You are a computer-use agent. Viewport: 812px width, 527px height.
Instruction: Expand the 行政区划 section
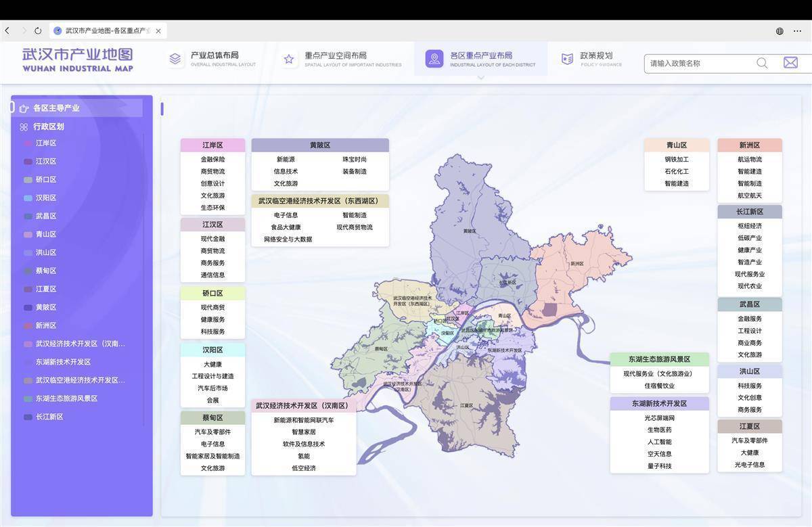[48, 127]
